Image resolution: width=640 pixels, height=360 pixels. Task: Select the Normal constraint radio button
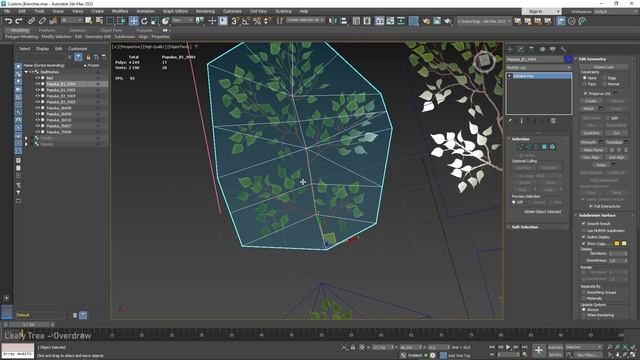point(604,84)
